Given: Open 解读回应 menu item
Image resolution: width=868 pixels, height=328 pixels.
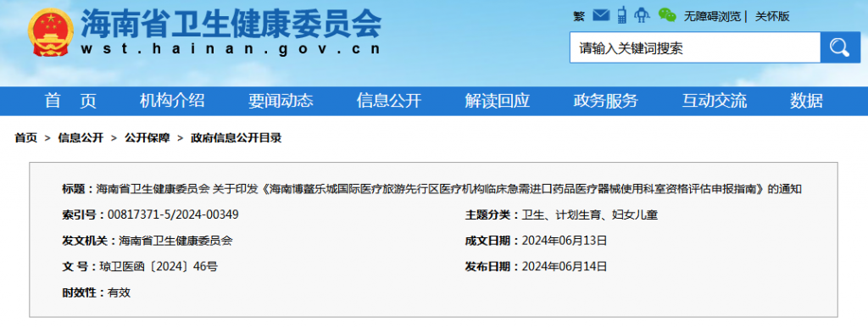Looking at the screenshot, I should tap(498, 101).
